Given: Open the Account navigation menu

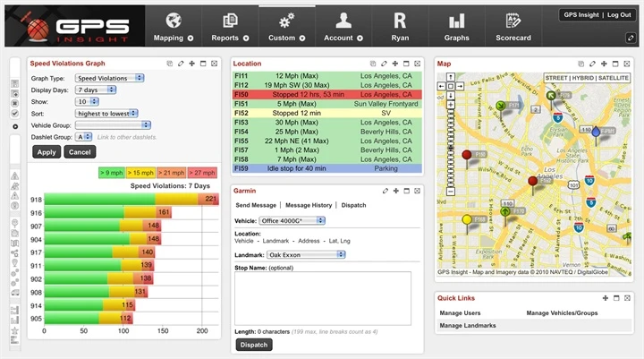Looking at the screenshot, I should pyautogui.click(x=343, y=26).
